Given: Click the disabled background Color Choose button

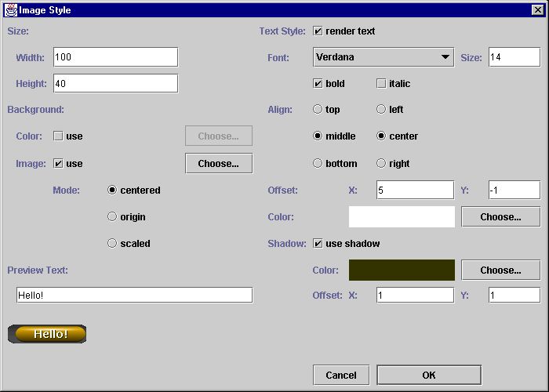Looking at the screenshot, I should (219, 136).
